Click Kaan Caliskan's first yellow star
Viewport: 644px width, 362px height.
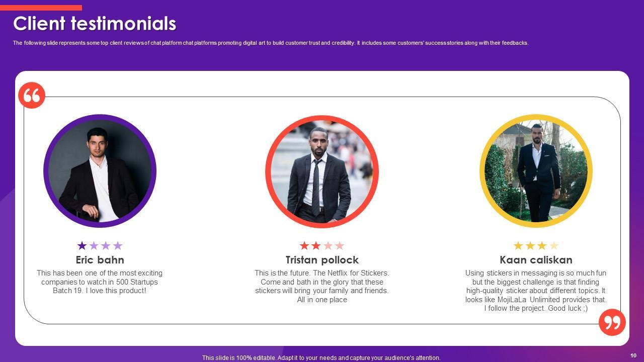(518, 245)
